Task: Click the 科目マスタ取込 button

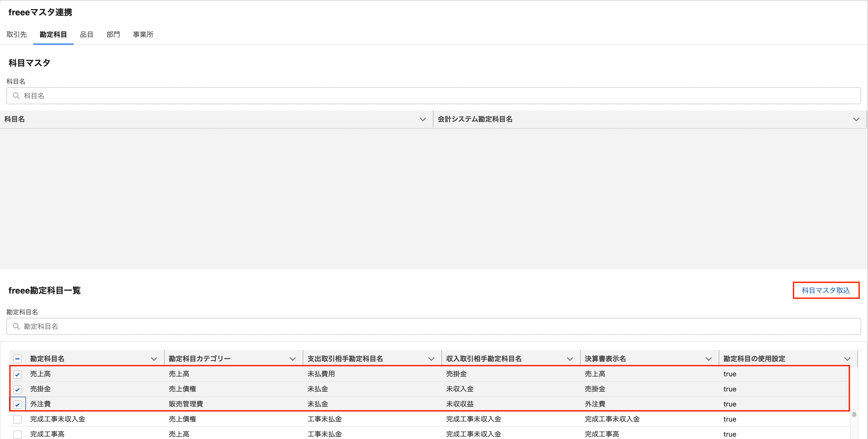Action: click(826, 290)
